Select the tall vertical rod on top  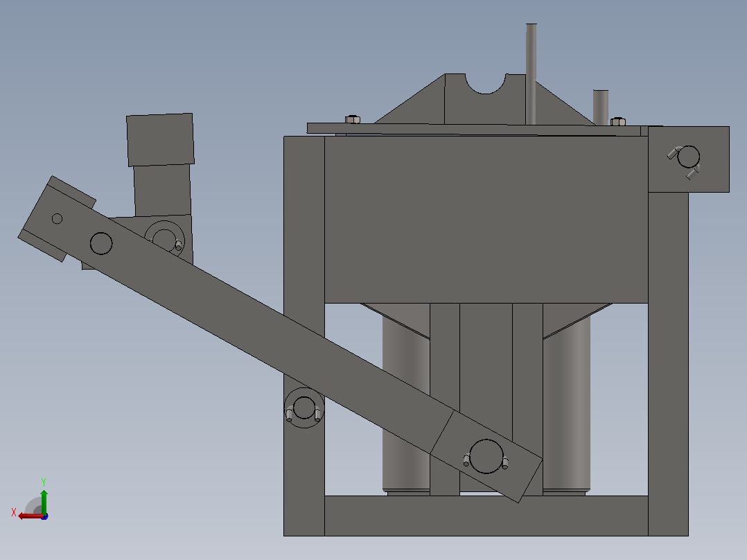coord(531,74)
